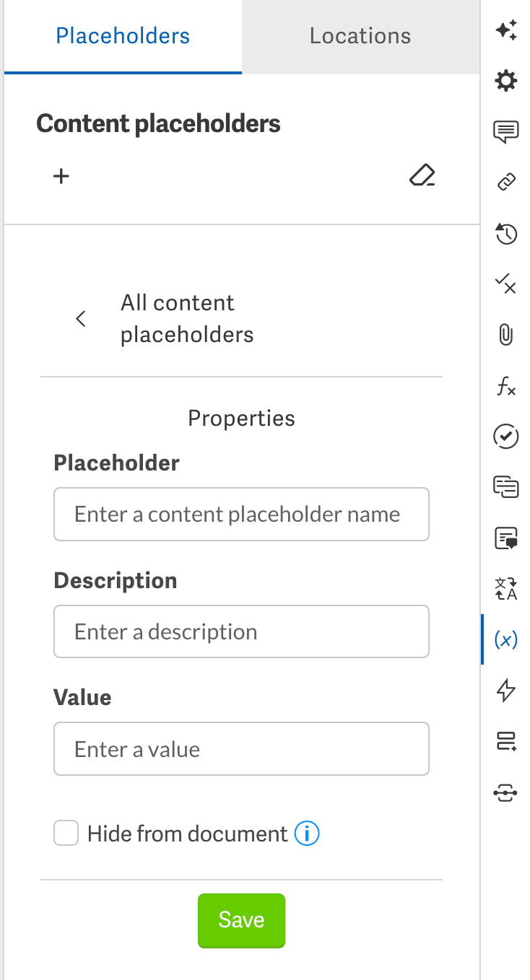Open the links chain panel

click(505, 183)
